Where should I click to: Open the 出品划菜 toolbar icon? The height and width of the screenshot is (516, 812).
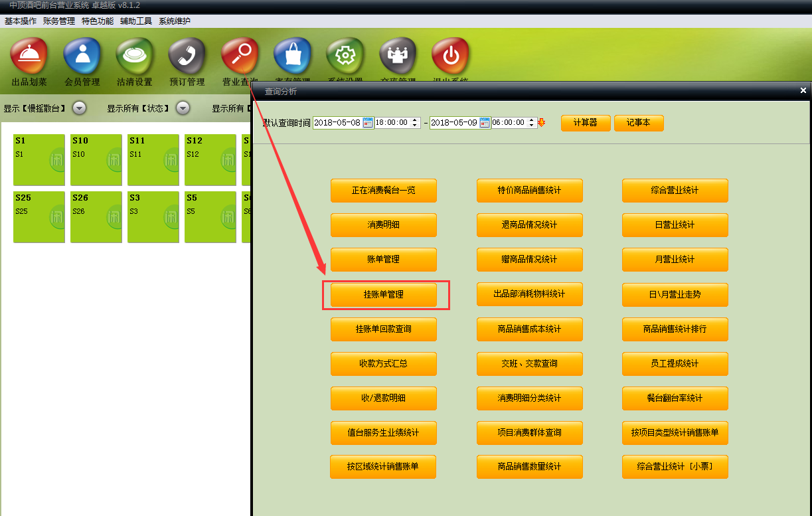(x=29, y=56)
